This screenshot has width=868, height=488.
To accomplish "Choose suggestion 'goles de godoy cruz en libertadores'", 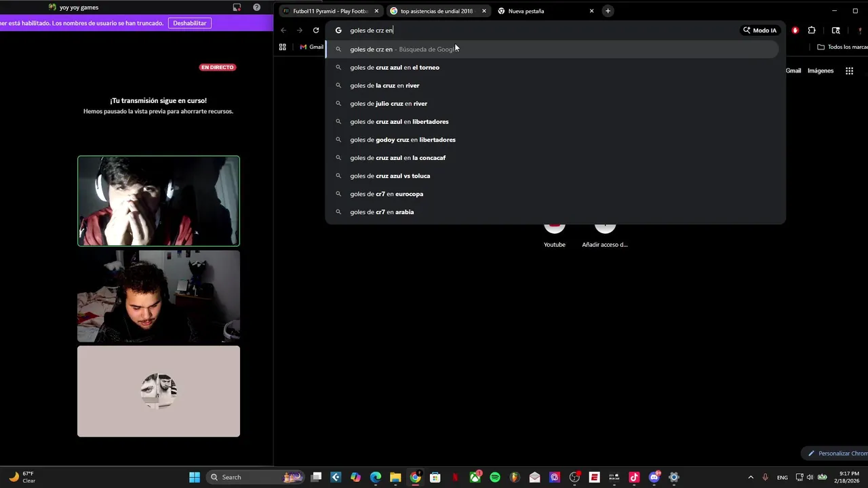I will pyautogui.click(x=553, y=140).
